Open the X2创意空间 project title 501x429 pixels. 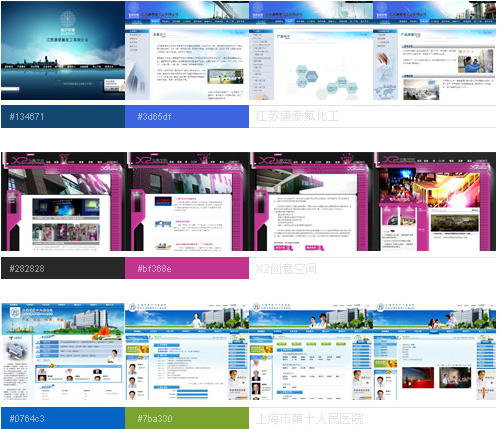pyautogui.click(x=286, y=268)
